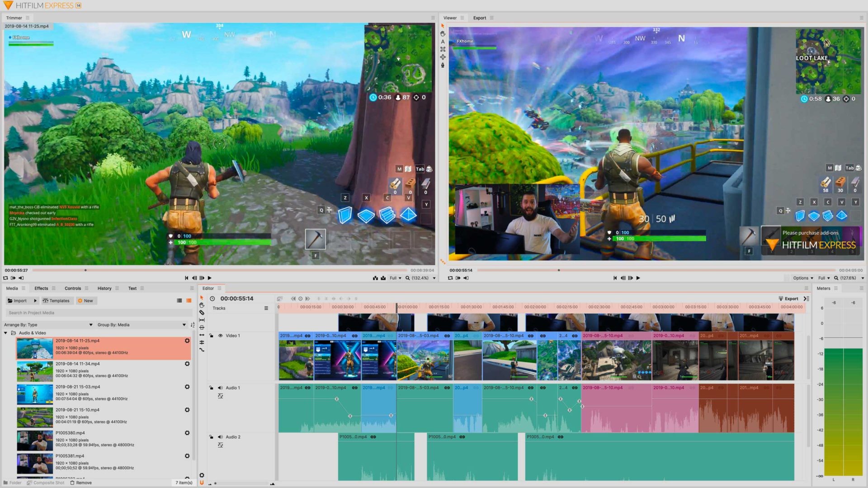This screenshot has width=868, height=488.
Task: Drag the timeline playhead marker
Action: coord(396,307)
